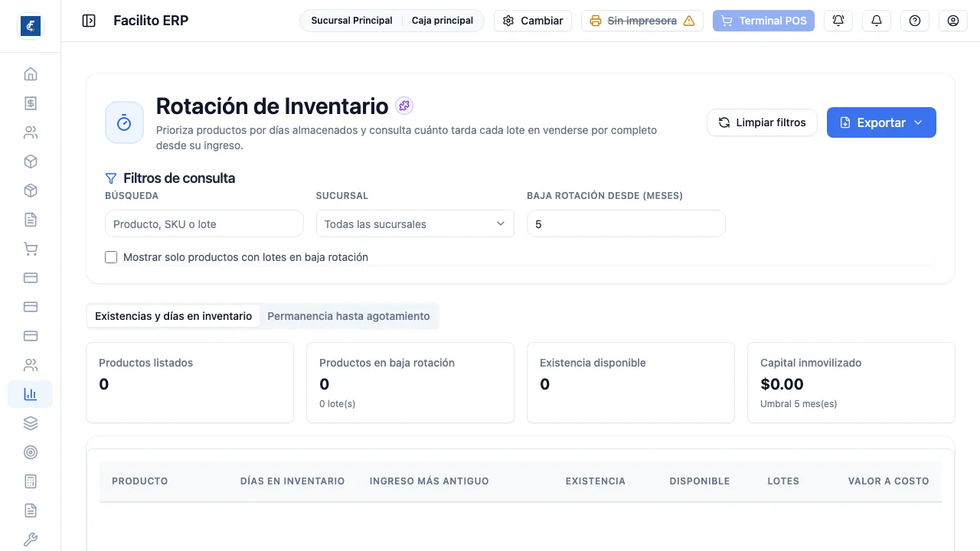Expand the Exportar dropdown button
This screenshot has height=551, width=980.
[x=881, y=122]
